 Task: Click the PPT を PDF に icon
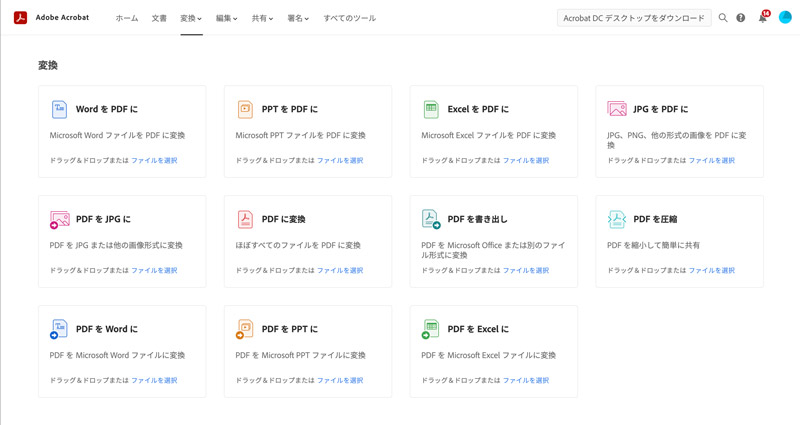pos(245,109)
